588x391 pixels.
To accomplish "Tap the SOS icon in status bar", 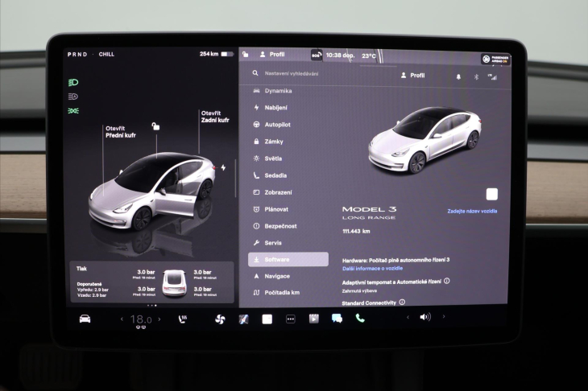I will [x=317, y=56].
